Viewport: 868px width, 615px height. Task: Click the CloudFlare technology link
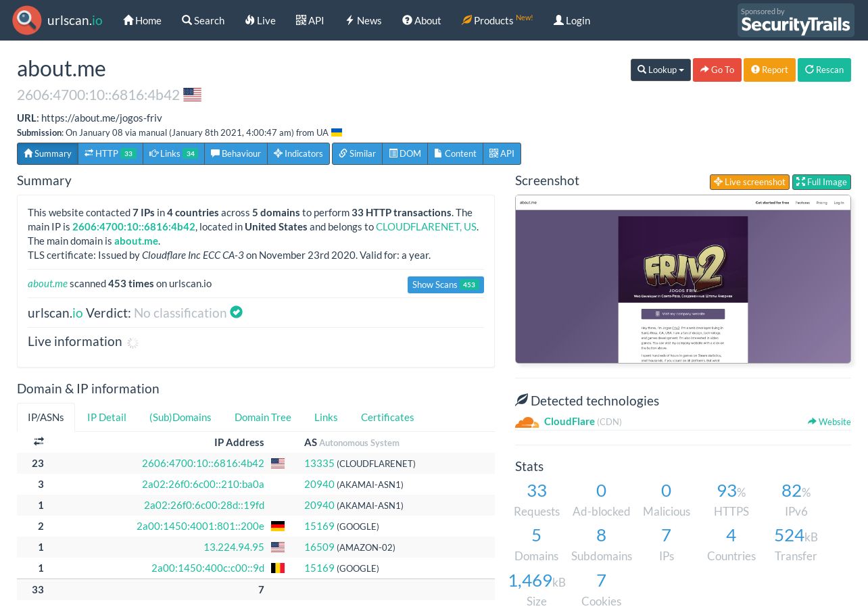(569, 422)
